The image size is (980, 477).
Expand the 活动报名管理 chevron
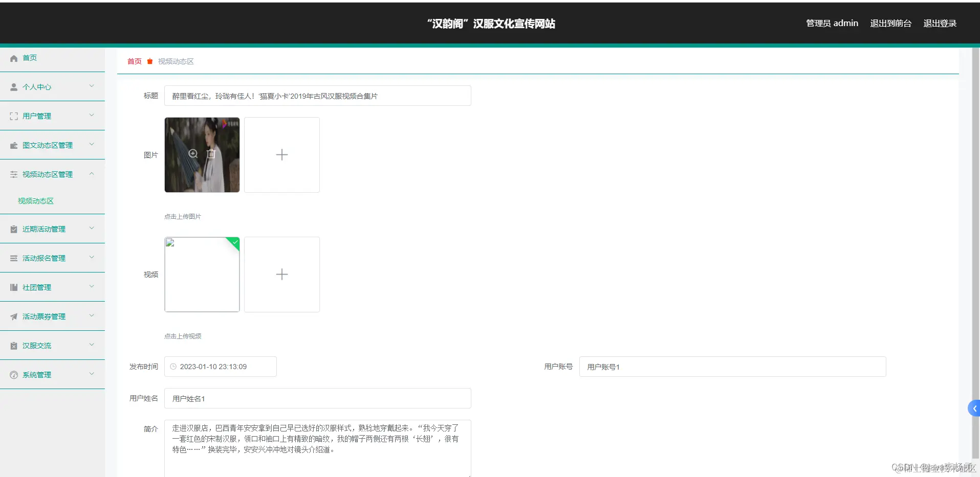92,257
